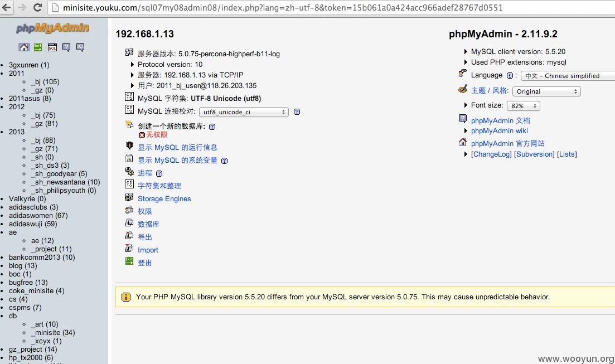Open the Home icon in the sidebar

coord(24,47)
